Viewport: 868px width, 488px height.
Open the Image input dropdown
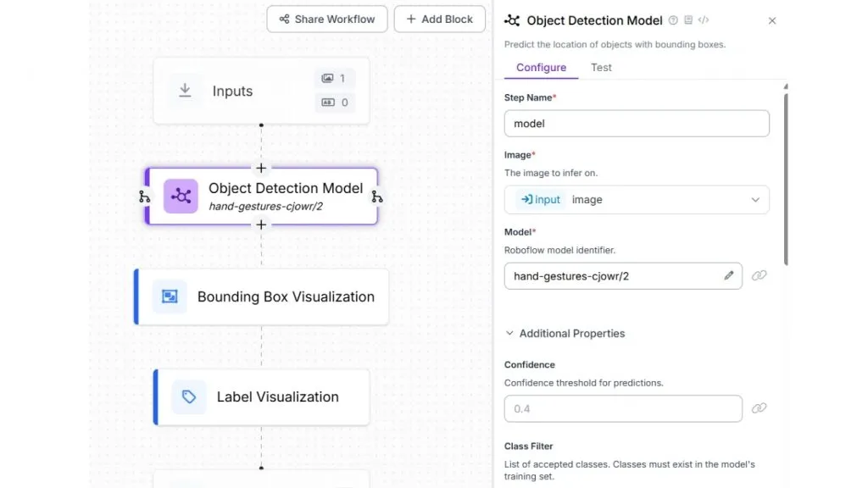[637, 200]
